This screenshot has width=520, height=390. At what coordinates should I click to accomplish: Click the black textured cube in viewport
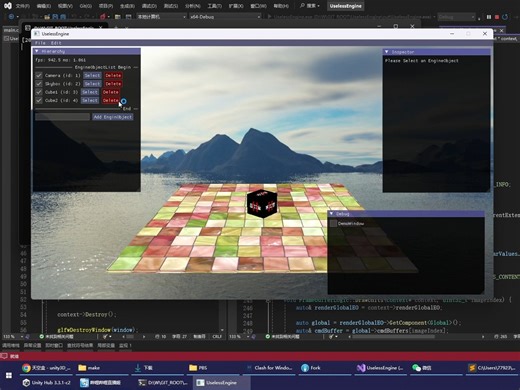[x=262, y=203]
